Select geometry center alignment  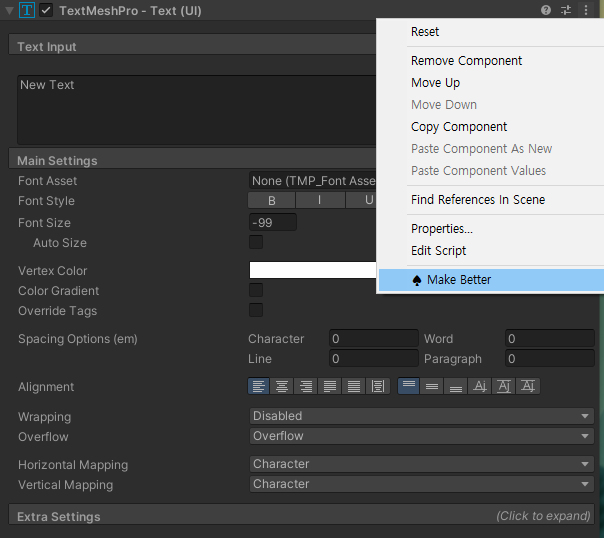coord(378,386)
